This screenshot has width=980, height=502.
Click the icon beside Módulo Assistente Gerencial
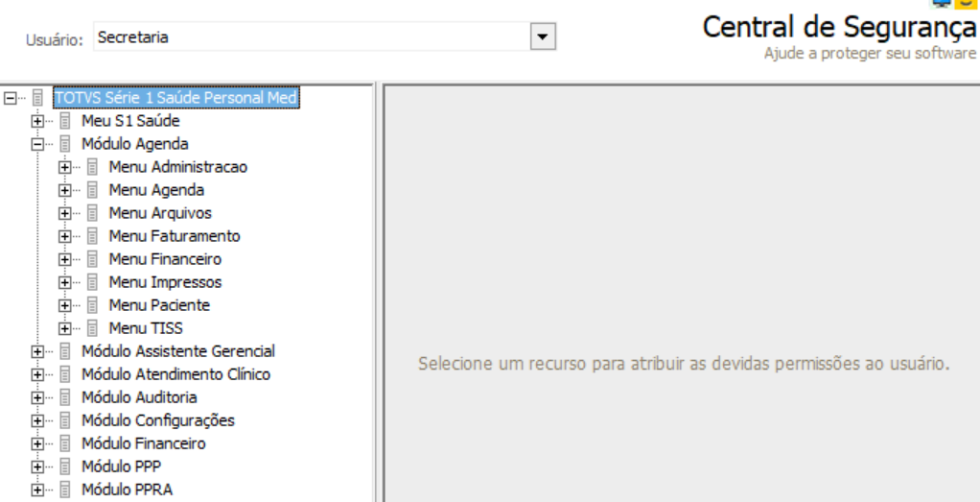pyautogui.click(x=65, y=351)
